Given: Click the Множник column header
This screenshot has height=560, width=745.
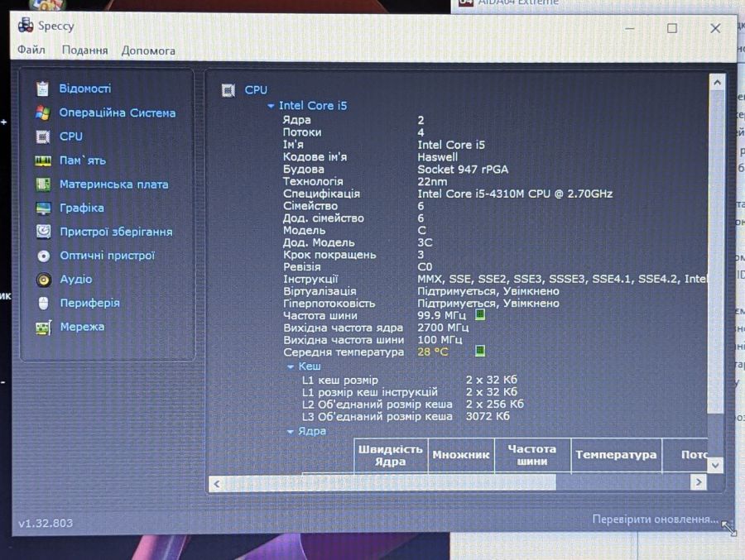Looking at the screenshot, I should pyautogui.click(x=461, y=455).
